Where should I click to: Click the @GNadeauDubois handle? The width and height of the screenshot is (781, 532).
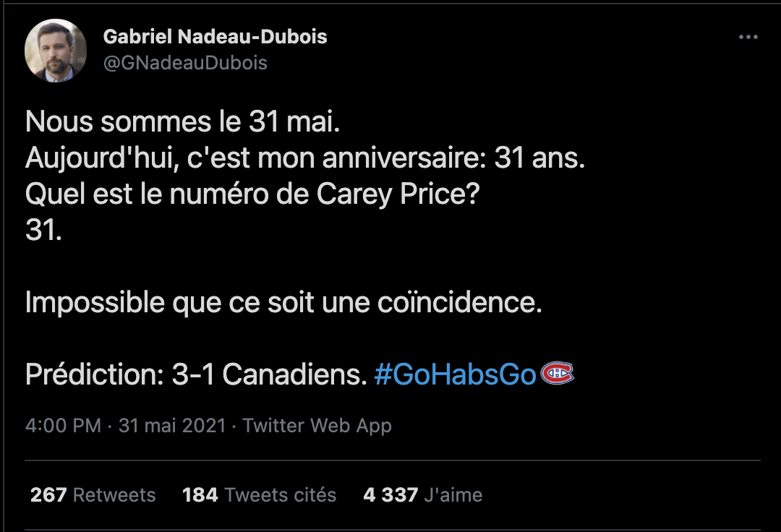coord(185,63)
